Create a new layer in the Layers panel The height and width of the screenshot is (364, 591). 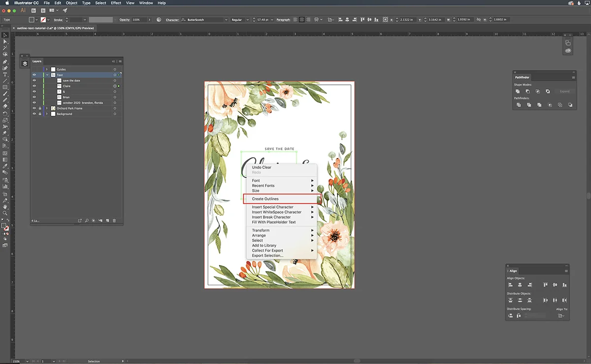click(x=107, y=220)
